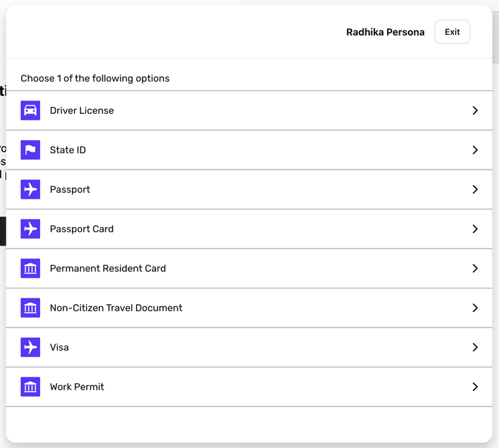This screenshot has height=448, width=499.
Task: Select the Passport Card option label
Action: click(81, 229)
